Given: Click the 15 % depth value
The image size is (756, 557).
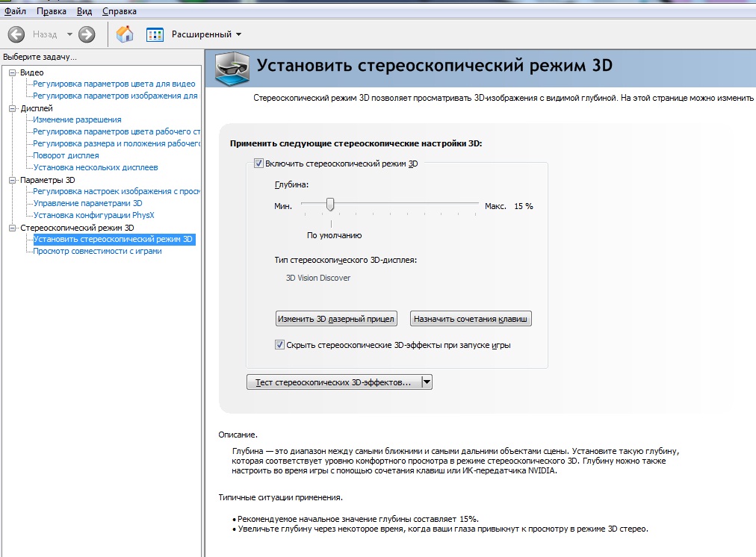Looking at the screenshot, I should point(524,206).
